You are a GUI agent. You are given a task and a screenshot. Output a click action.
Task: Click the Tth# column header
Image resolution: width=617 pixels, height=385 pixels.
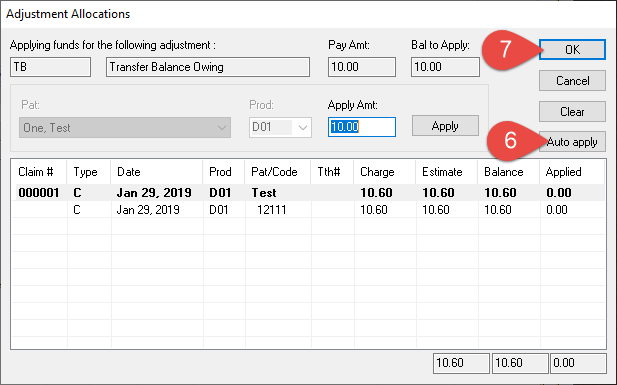332,172
